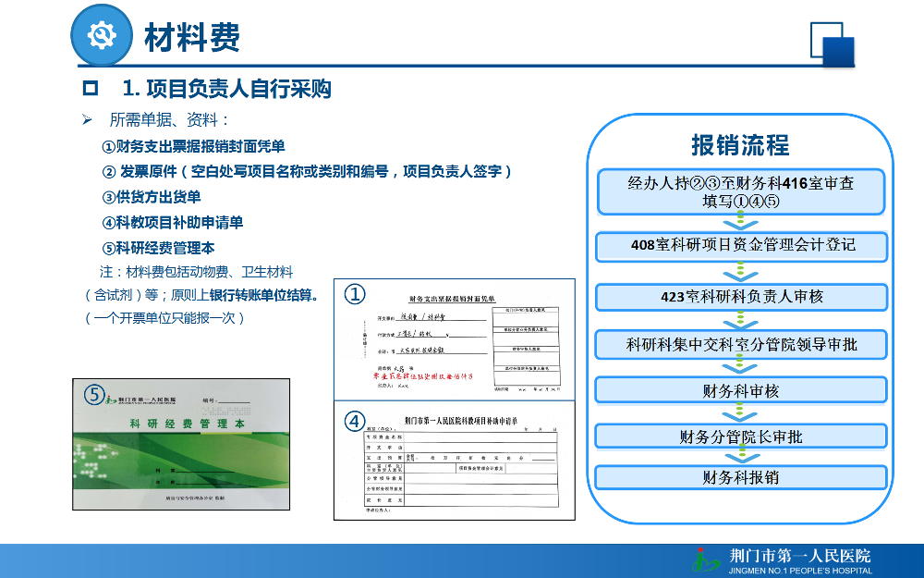Click the circled number ④ on application form

[354, 421]
